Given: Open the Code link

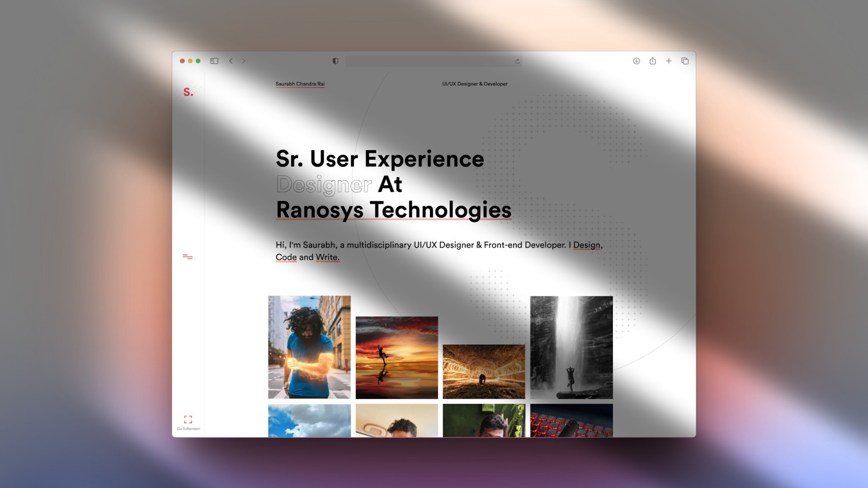Looking at the screenshot, I should (x=286, y=257).
